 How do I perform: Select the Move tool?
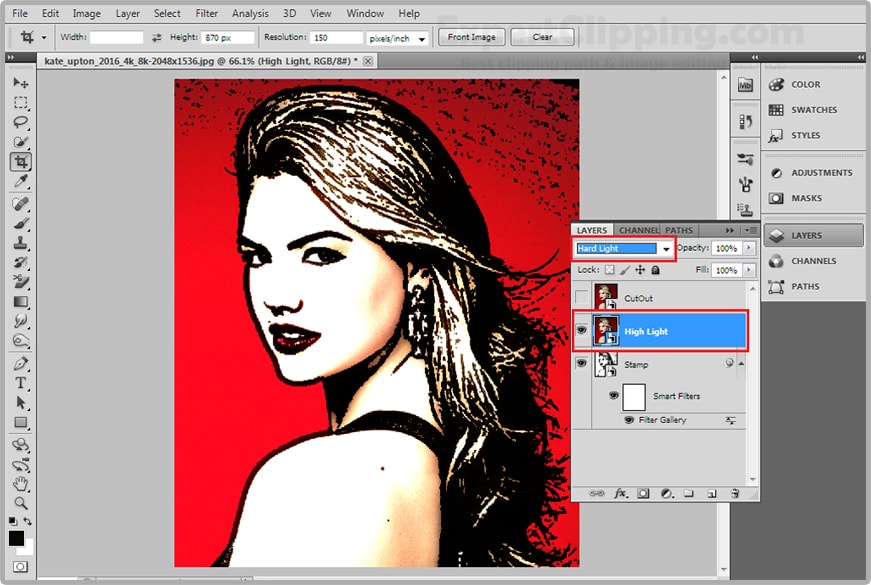(20, 83)
